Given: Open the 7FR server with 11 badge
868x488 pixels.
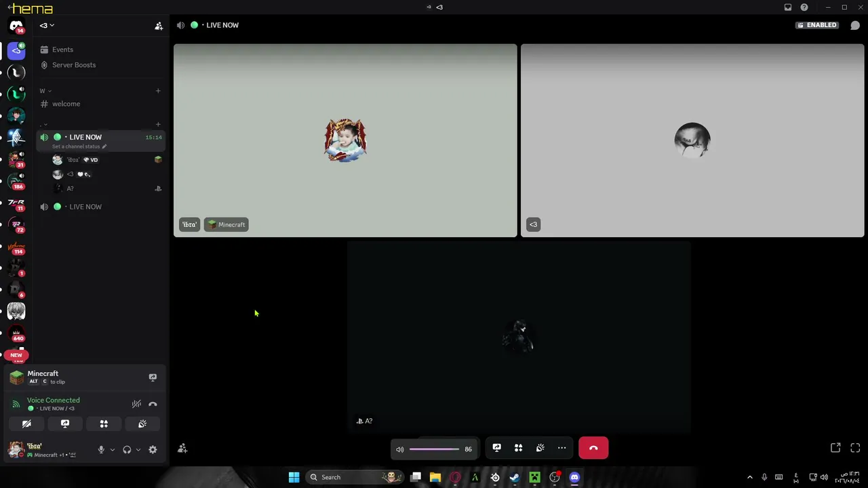Looking at the screenshot, I should [x=16, y=203].
